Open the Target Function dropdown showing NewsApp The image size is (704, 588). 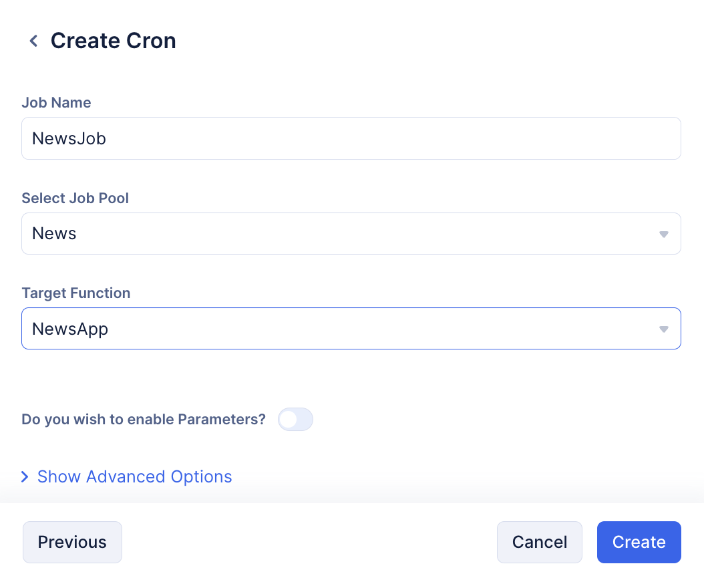click(351, 328)
